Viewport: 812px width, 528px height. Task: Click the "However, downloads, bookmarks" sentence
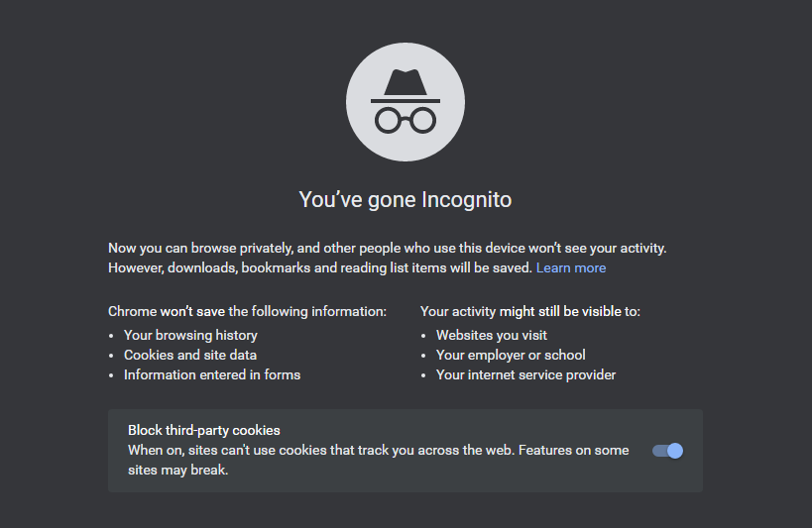[x=320, y=267]
